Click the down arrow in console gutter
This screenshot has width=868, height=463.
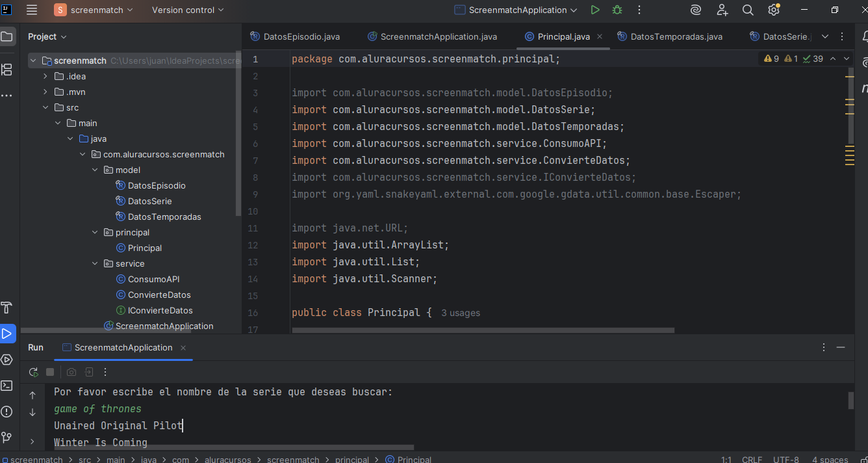click(x=32, y=412)
